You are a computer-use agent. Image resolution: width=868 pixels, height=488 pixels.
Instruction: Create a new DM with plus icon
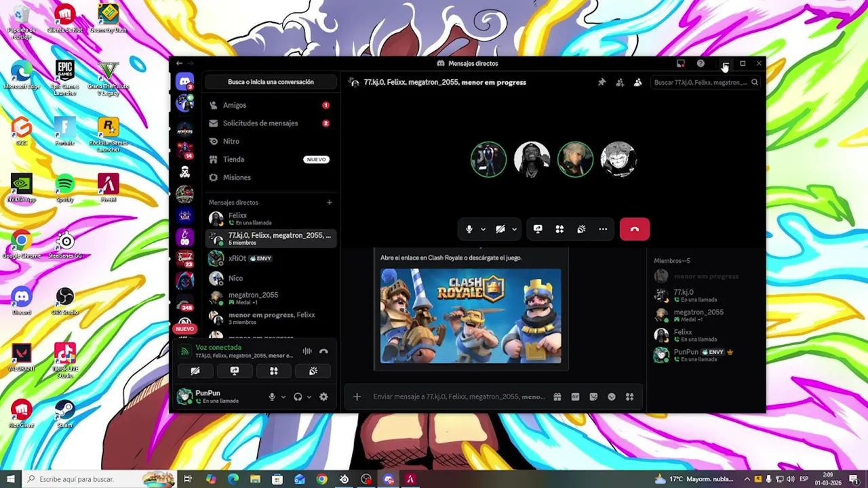(330, 202)
